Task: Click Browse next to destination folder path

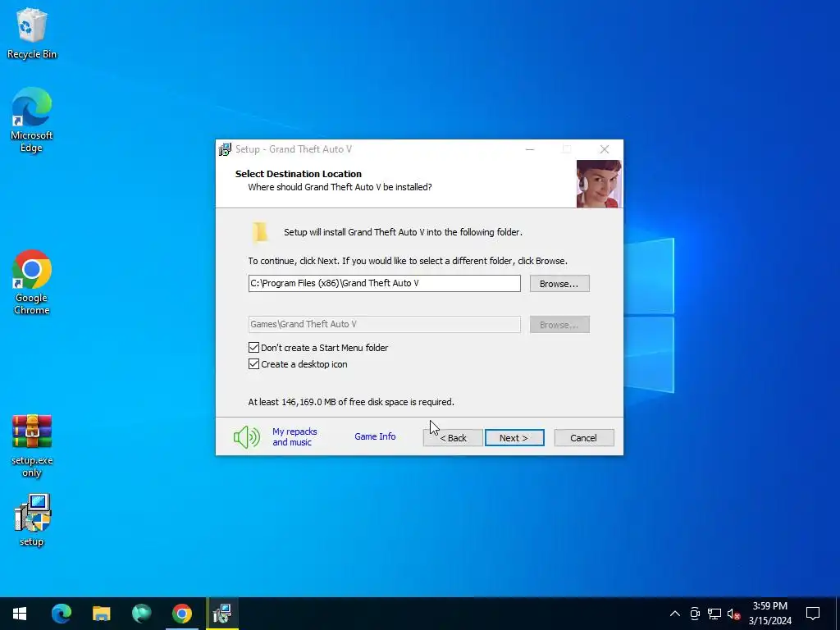Action: coord(559,283)
